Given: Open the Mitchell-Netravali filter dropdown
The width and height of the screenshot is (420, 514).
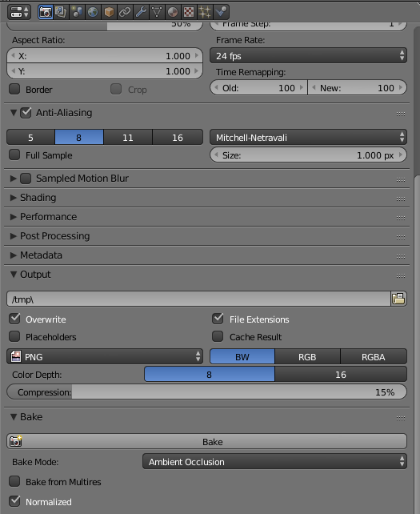Looking at the screenshot, I should pos(308,138).
